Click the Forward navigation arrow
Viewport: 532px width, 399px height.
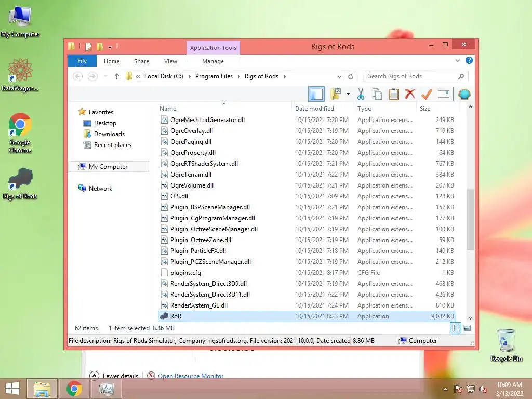[92, 76]
